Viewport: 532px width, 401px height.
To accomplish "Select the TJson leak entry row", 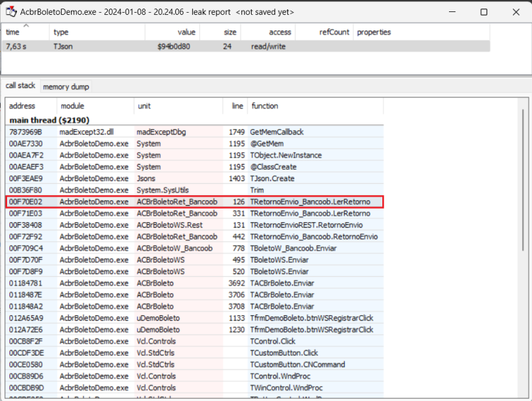I will coord(246,47).
